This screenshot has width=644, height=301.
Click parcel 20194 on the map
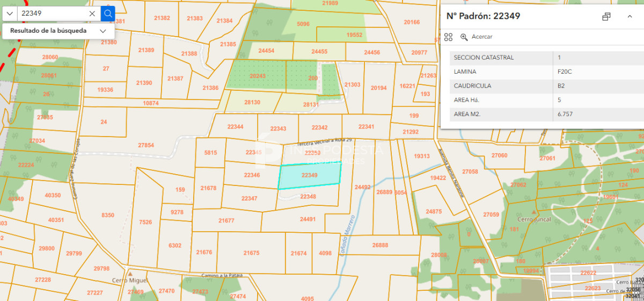click(x=378, y=88)
